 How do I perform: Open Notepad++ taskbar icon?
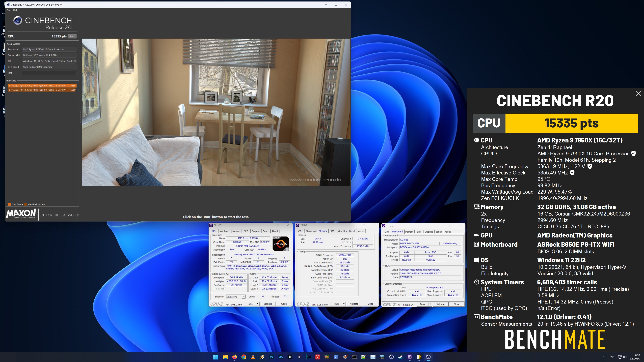[x=363, y=357]
